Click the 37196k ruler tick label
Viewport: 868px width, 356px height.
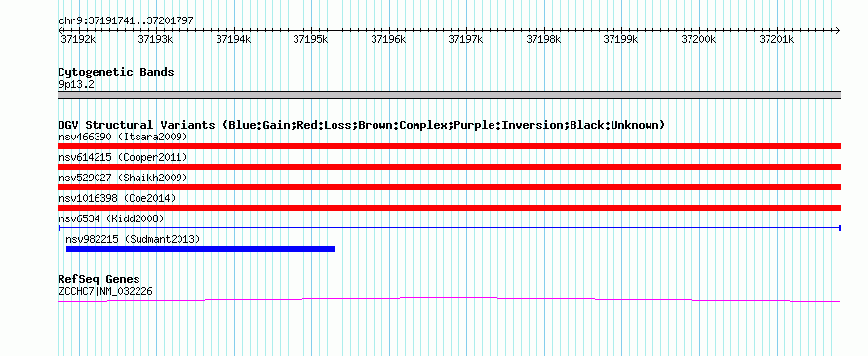tap(388, 39)
